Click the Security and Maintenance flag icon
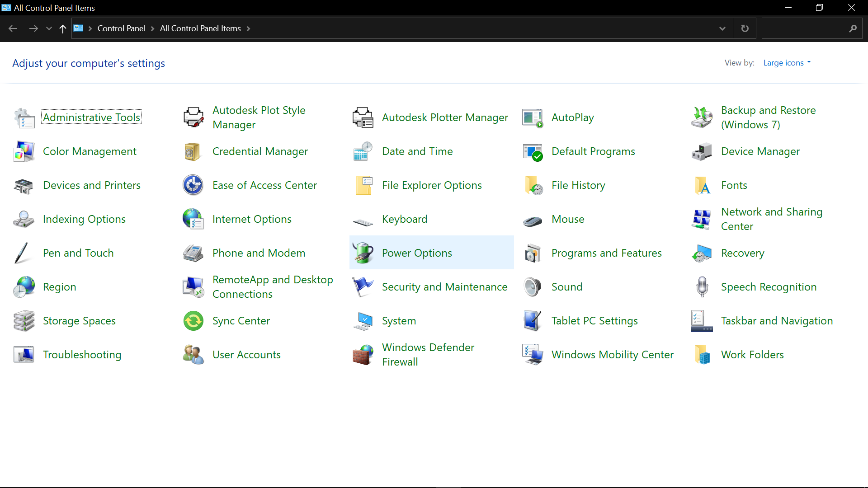The image size is (868, 488). [363, 287]
